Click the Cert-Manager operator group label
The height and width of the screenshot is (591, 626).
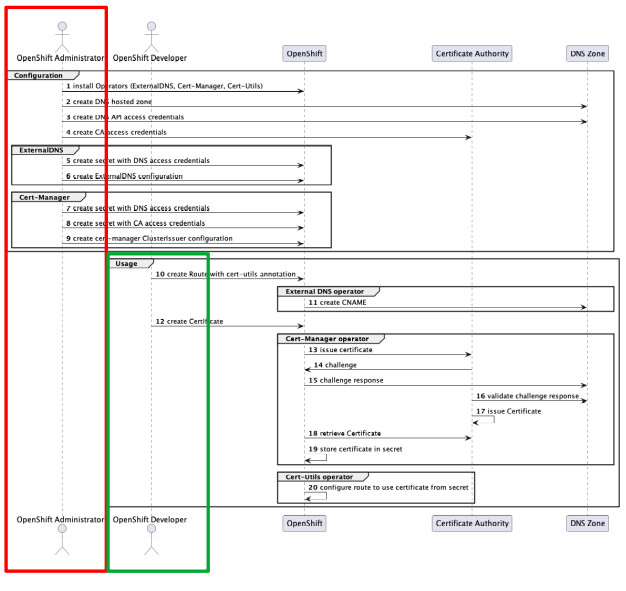pyautogui.click(x=327, y=339)
